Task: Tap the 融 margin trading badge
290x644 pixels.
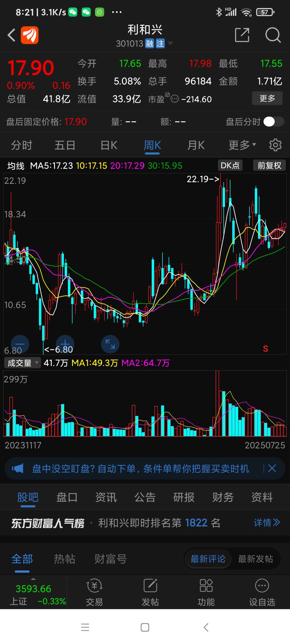Action: coord(150,43)
